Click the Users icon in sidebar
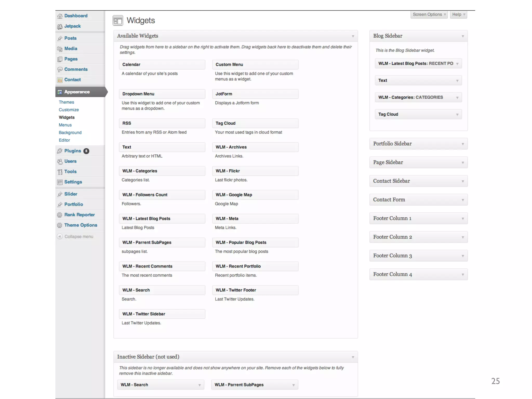Image resolution: width=532 pixels, height=399 pixels. [x=60, y=161]
